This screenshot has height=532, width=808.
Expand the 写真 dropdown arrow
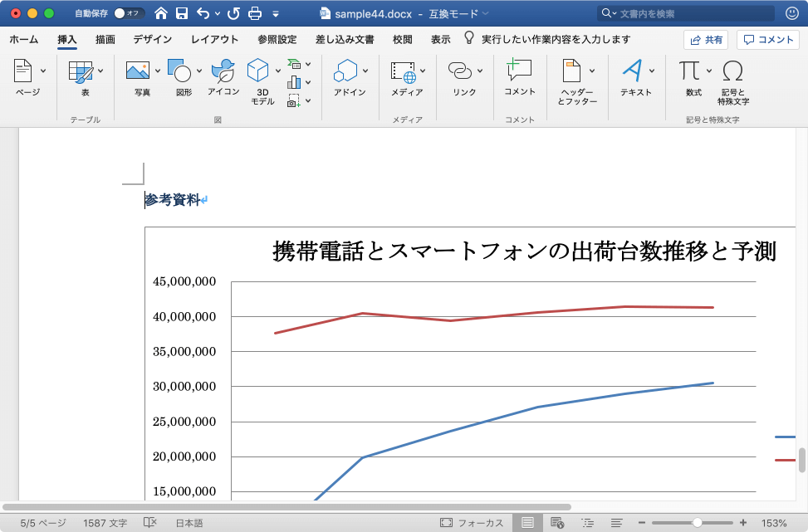pyautogui.click(x=158, y=71)
